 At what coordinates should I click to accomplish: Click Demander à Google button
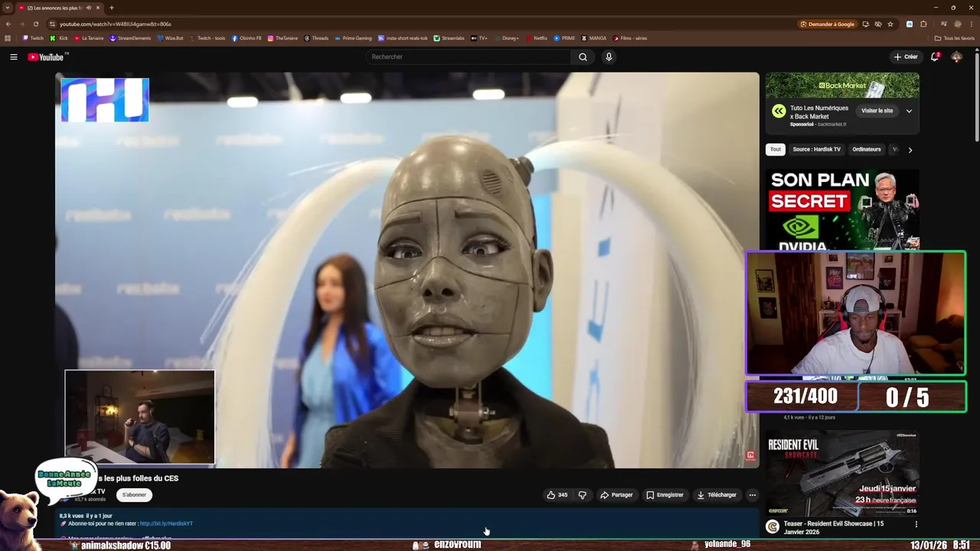(828, 24)
